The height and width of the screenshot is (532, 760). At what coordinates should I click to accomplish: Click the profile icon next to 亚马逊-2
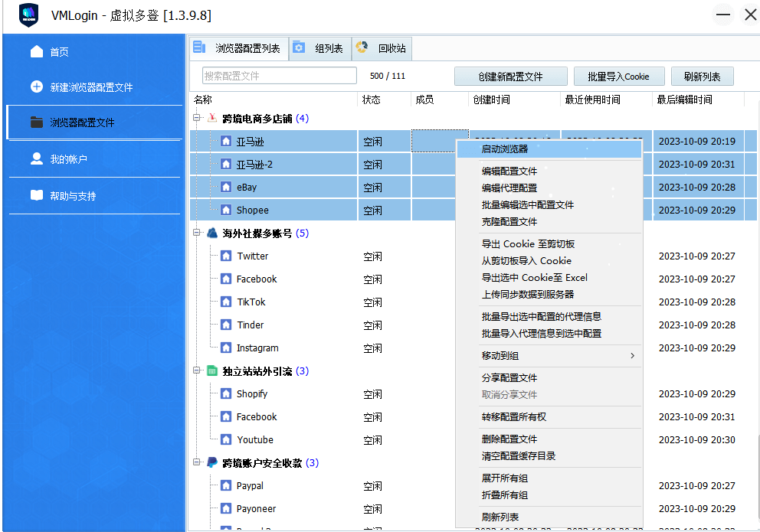[x=226, y=164]
